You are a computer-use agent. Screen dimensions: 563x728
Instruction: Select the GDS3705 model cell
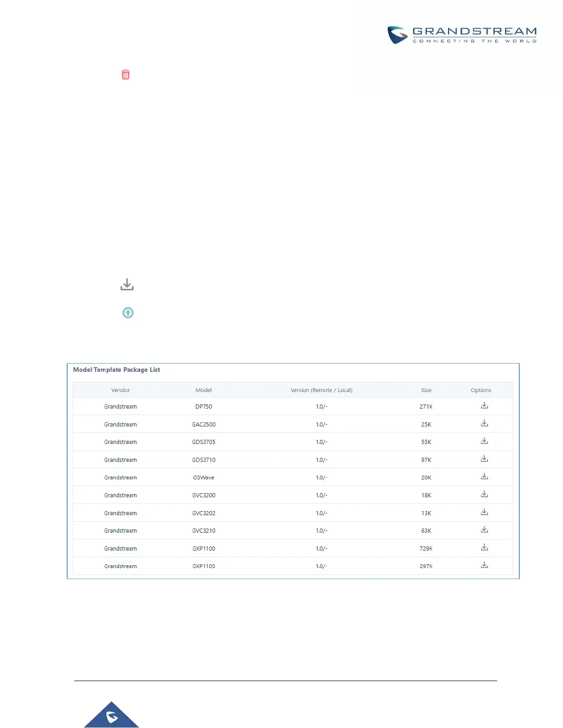pyautogui.click(x=204, y=442)
